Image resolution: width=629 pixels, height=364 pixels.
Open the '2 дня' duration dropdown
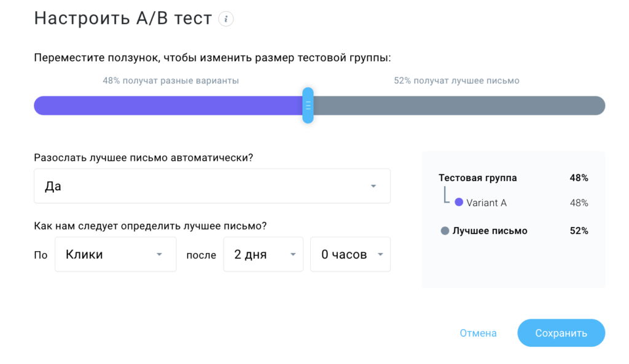(x=263, y=255)
